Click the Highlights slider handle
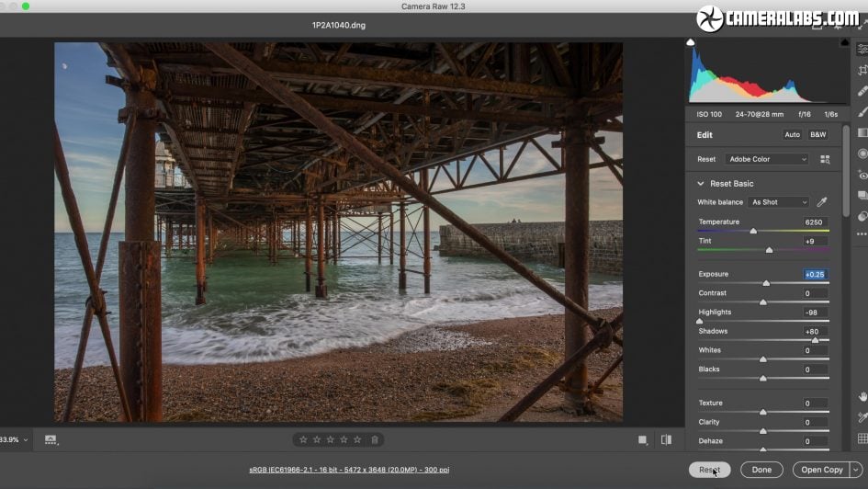 [700, 321]
